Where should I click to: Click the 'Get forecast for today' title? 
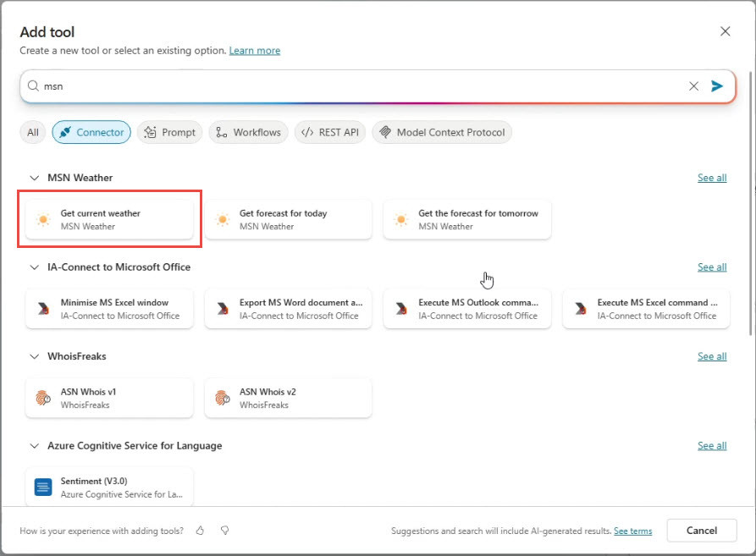click(x=283, y=213)
